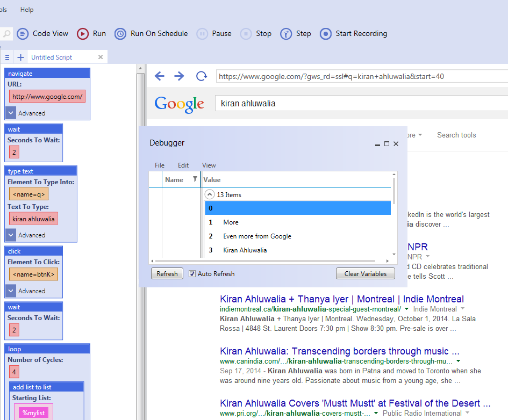Click the Google logo
This screenshot has width=508, height=420.
179,104
